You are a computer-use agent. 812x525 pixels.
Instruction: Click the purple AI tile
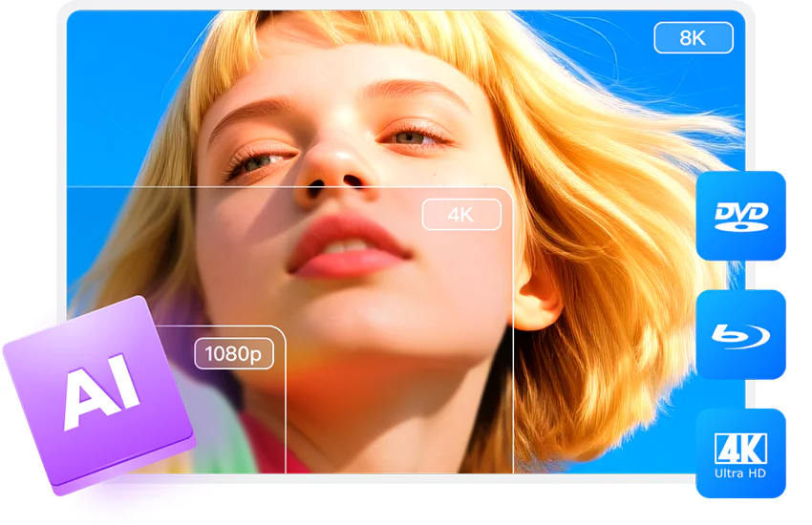tap(99, 394)
